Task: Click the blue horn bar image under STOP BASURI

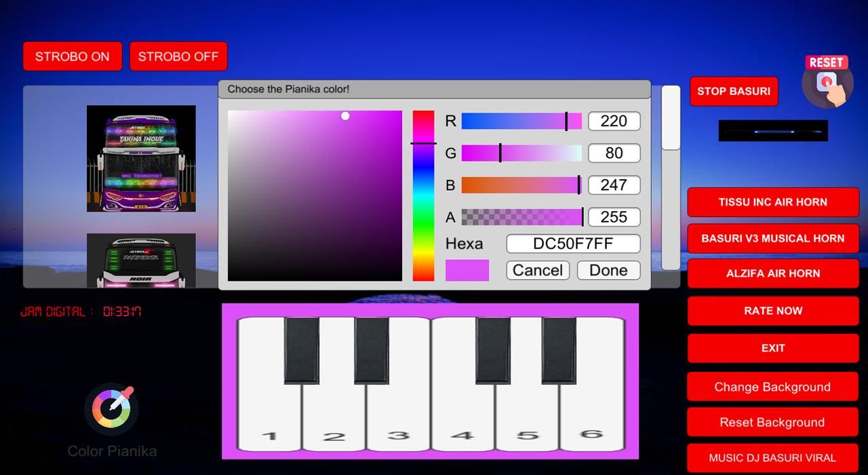Action: coord(773,131)
